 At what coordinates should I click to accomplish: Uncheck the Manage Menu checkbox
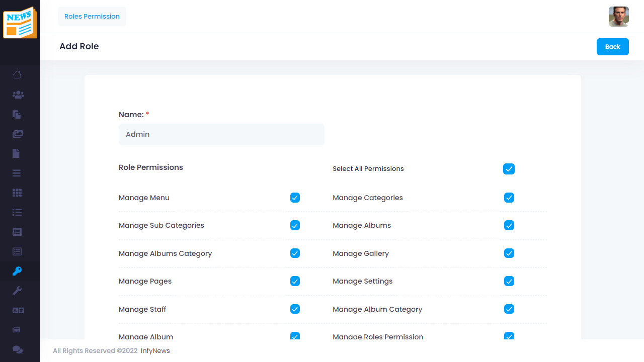(295, 198)
